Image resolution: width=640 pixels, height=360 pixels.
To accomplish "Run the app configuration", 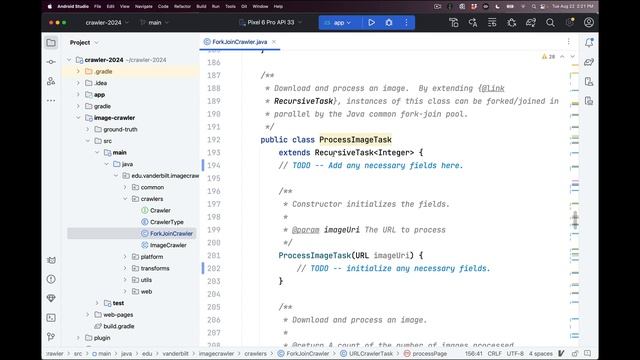I will point(371,23).
